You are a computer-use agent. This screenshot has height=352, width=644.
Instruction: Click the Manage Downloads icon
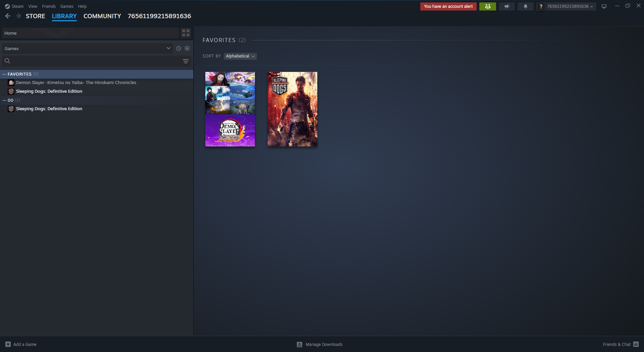pos(299,344)
